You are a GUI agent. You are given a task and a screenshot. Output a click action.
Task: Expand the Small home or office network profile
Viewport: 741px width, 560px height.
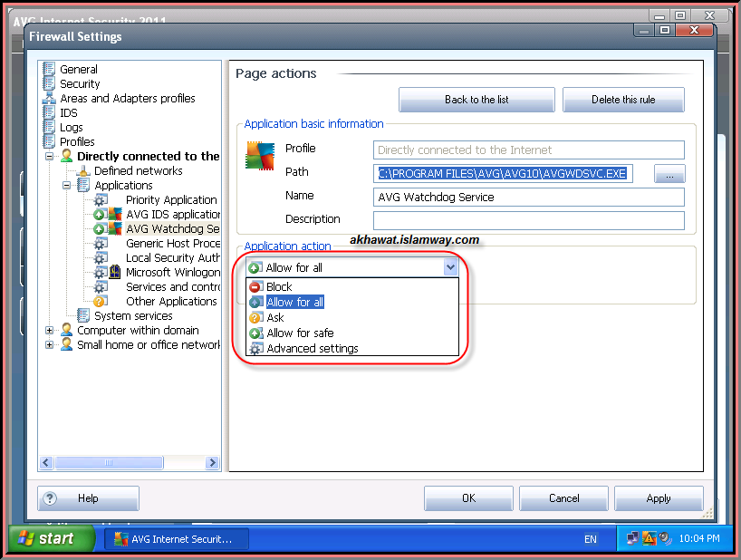(x=49, y=345)
